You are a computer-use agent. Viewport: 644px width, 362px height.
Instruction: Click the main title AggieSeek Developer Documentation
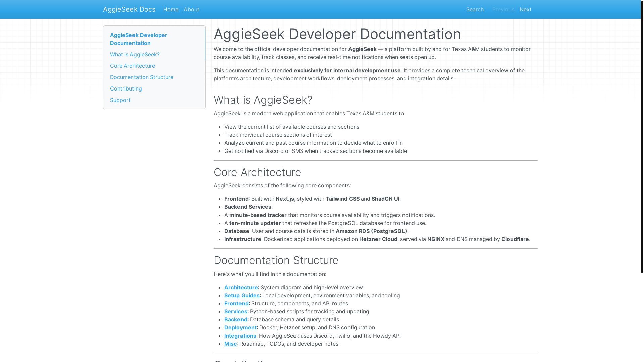(x=337, y=34)
